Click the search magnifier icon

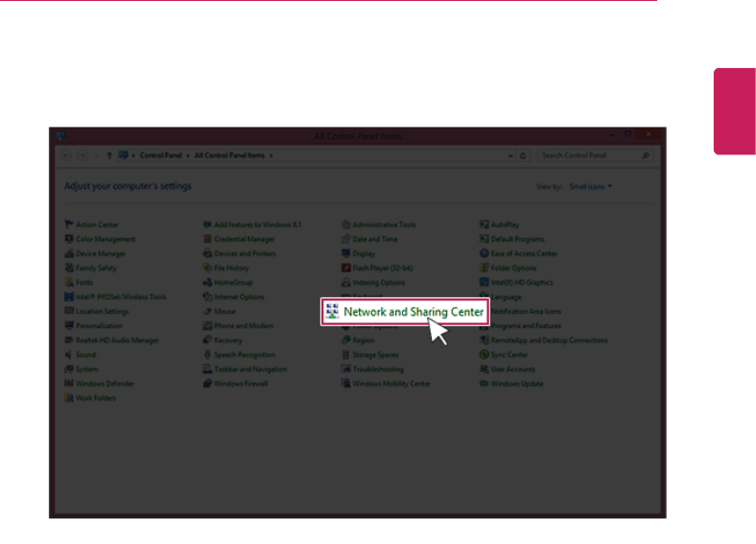[x=646, y=155]
